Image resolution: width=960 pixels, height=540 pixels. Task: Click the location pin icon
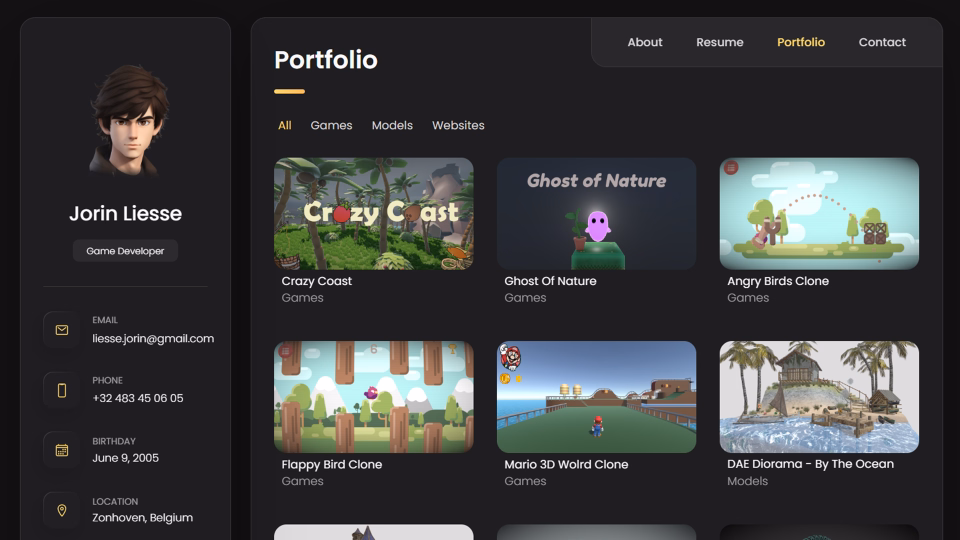tap(62, 510)
